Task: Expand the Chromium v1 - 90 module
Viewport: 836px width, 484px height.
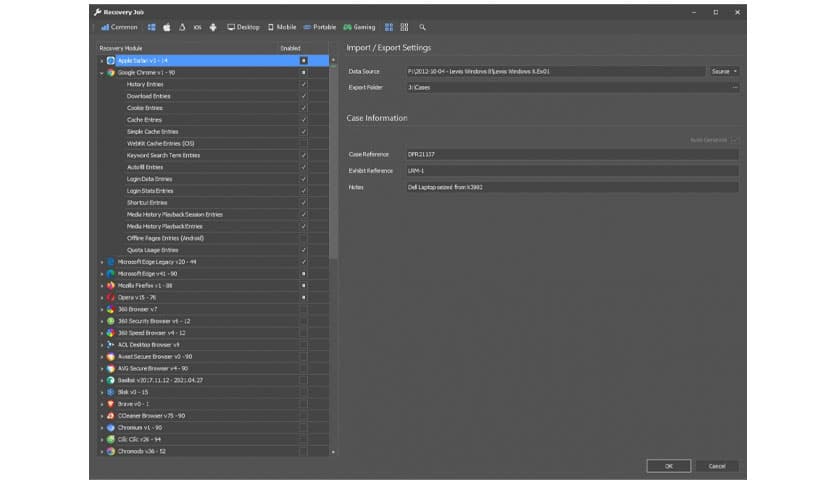Action: pos(102,427)
